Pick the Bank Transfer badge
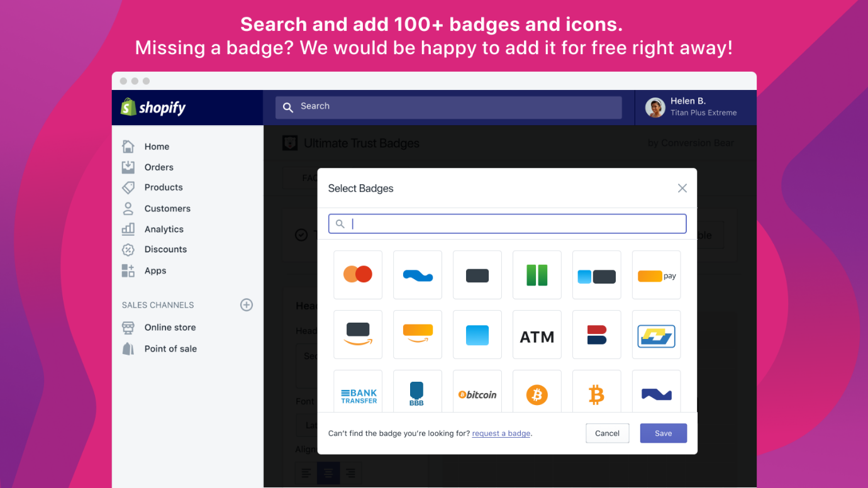 [358, 394]
